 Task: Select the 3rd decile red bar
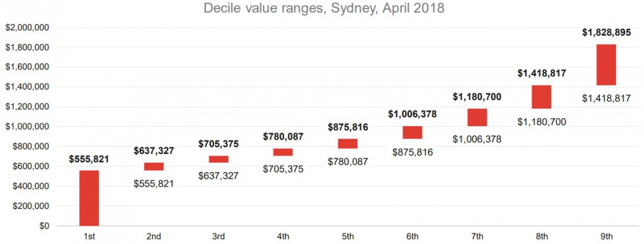219,159
